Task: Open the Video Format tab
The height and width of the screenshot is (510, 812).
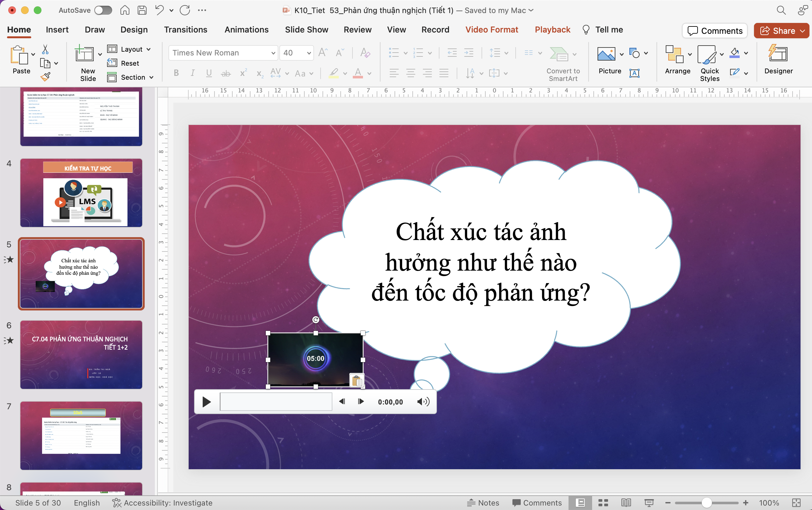Action: pyautogui.click(x=491, y=30)
